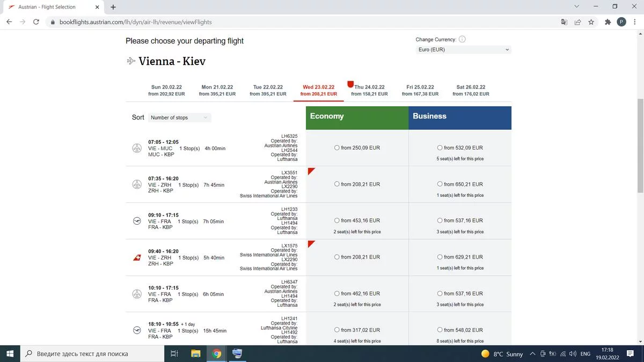The width and height of the screenshot is (644, 362).
Task: Click the browser address bar URL
Action: pyautogui.click(x=136, y=22)
